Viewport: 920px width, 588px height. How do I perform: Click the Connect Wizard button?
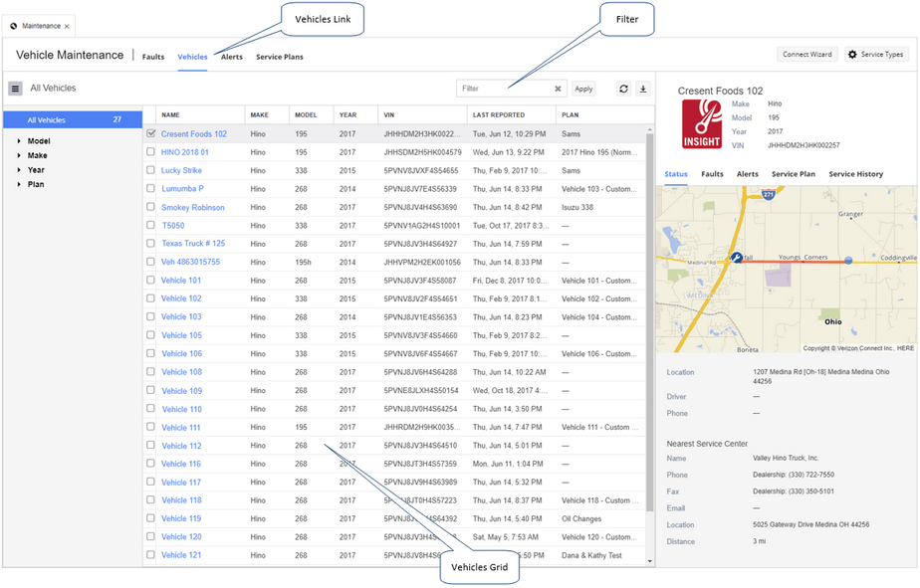tap(807, 55)
